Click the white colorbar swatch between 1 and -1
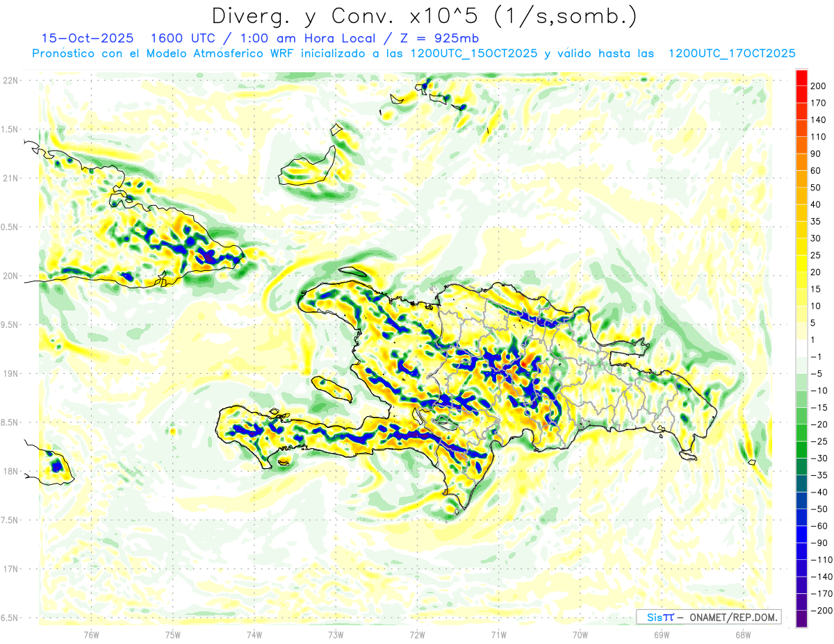 (x=801, y=349)
